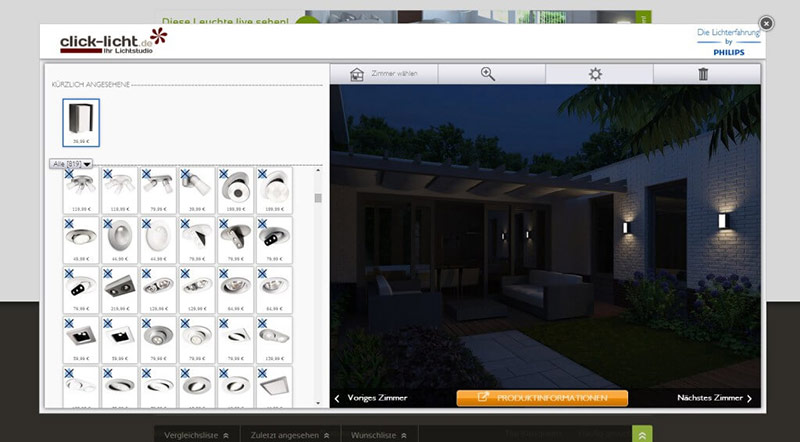Screen dimensions: 800x442
Task: Click the Philips Lichterfahrung logo
Action: pos(728,41)
